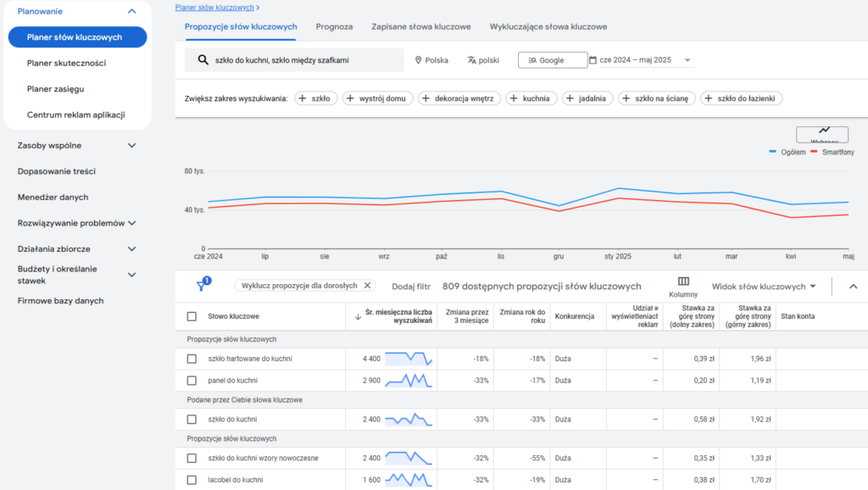
Task: Expand Budżety i określanie stawek section
Action: pyautogui.click(x=131, y=275)
